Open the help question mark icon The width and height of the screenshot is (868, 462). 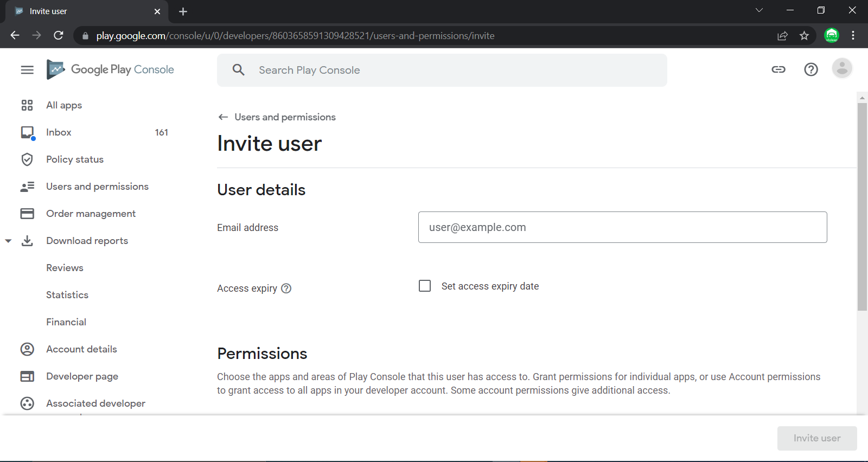click(x=811, y=69)
